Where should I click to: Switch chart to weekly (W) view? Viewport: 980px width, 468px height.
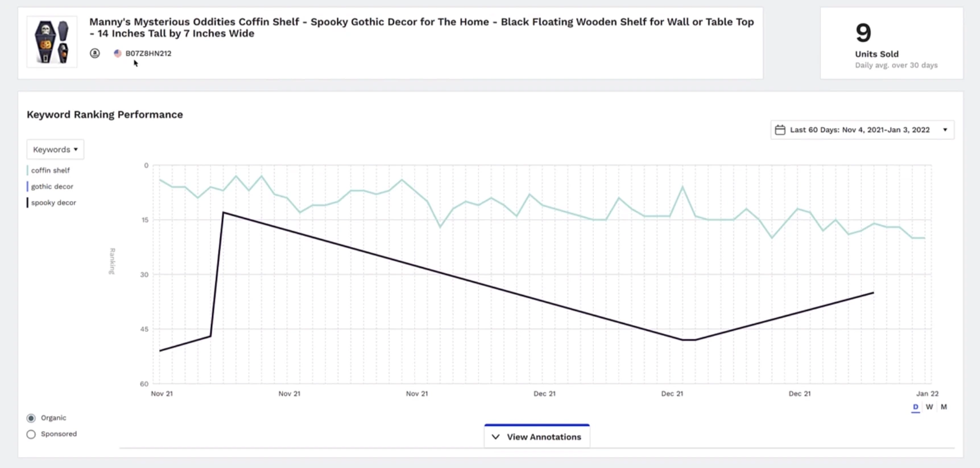point(929,407)
